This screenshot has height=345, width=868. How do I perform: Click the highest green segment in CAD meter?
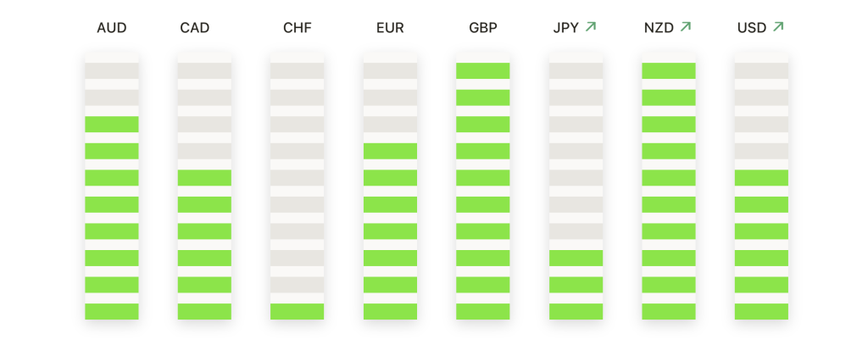204,178
